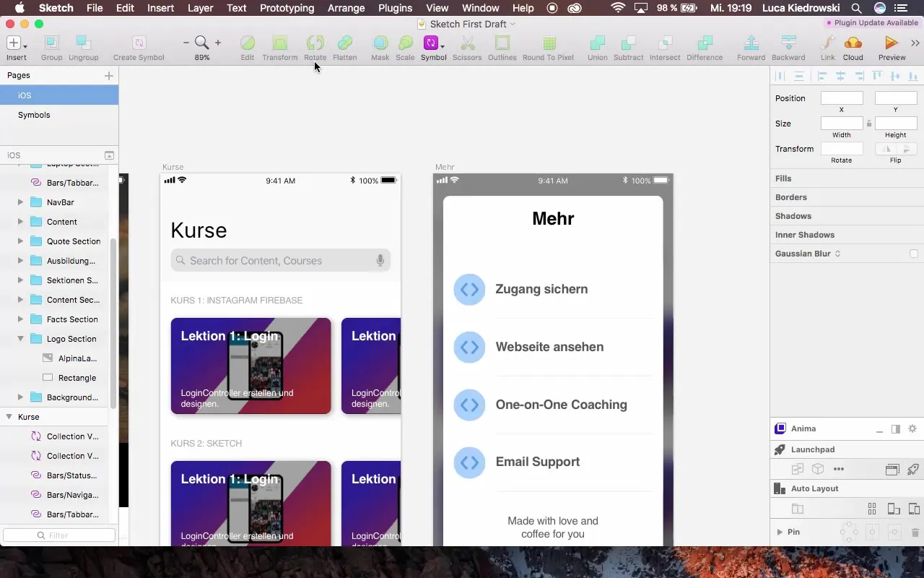
Task: Click the Flatten tool icon
Action: 345,43
